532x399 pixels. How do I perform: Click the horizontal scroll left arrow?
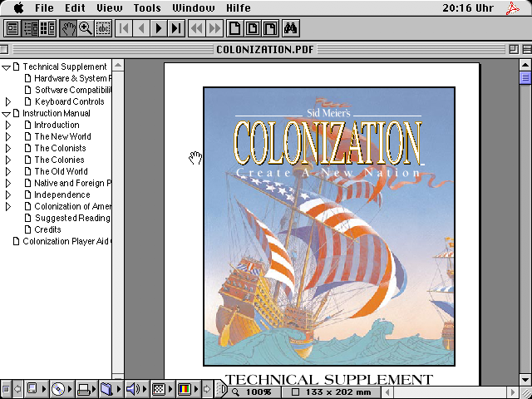[x=388, y=392]
